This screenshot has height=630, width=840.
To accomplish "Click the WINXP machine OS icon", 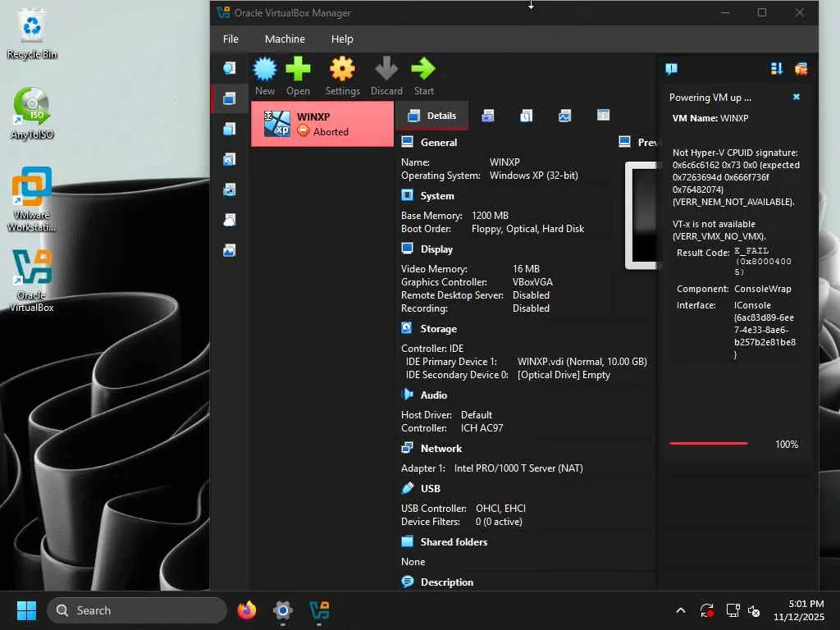I will pos(277,124).
